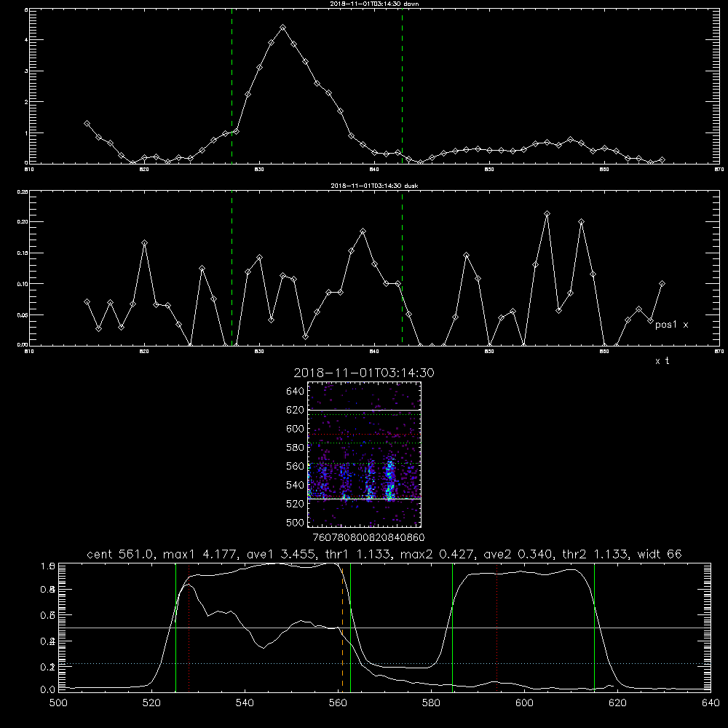Click the green vertical line just right of the orange dashed line
Viewport: 728px width, 728px height.
coord(350,627)
